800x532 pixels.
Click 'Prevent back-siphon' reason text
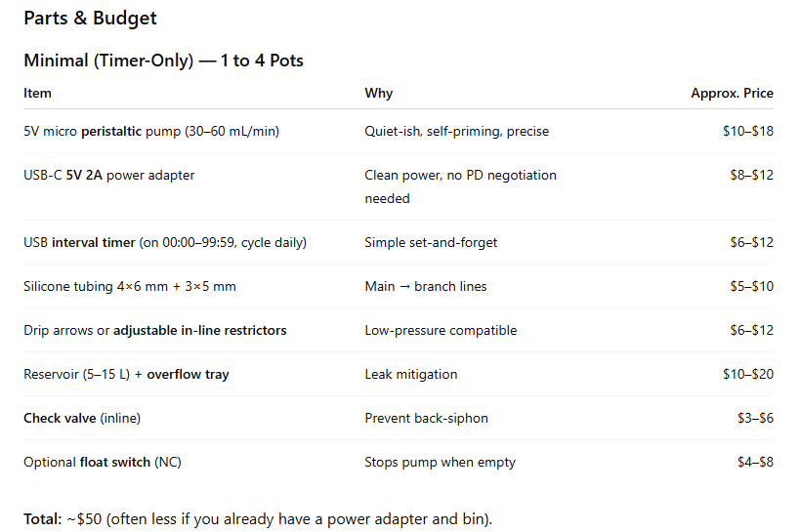pyautogui.click(x=426, y=418)
